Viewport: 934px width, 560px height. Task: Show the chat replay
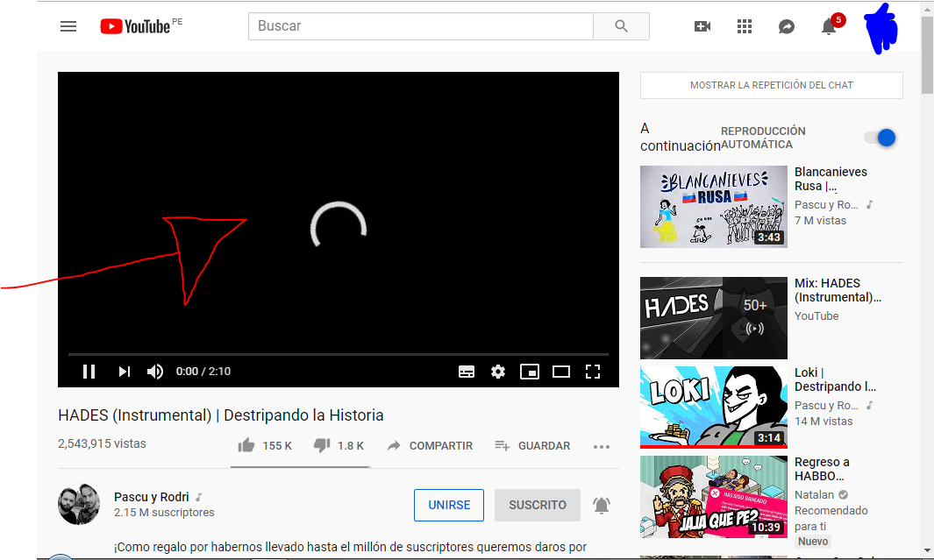772,85
